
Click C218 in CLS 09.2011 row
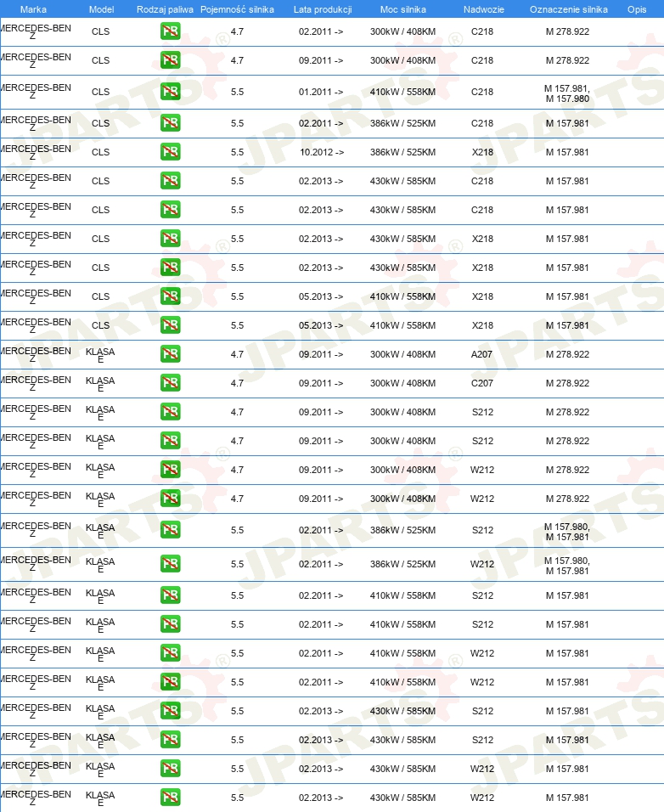[x=482, y=60]
